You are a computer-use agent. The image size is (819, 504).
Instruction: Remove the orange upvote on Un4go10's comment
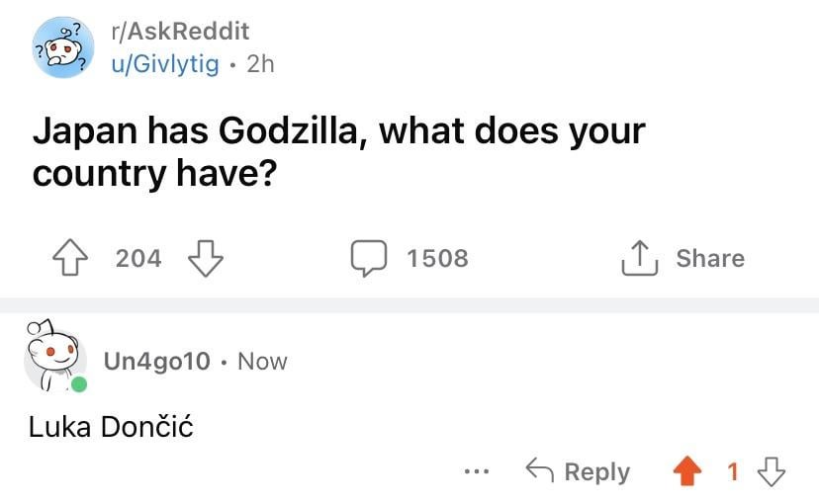(x=687, y=472)
